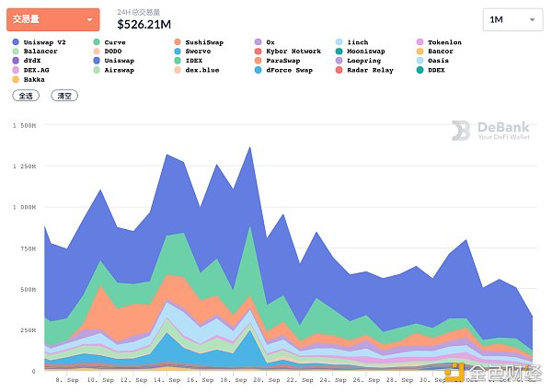This screenshot has width=552, height=392.
Task: Click the 1 000M y-axis label
Action: [24, 207]
